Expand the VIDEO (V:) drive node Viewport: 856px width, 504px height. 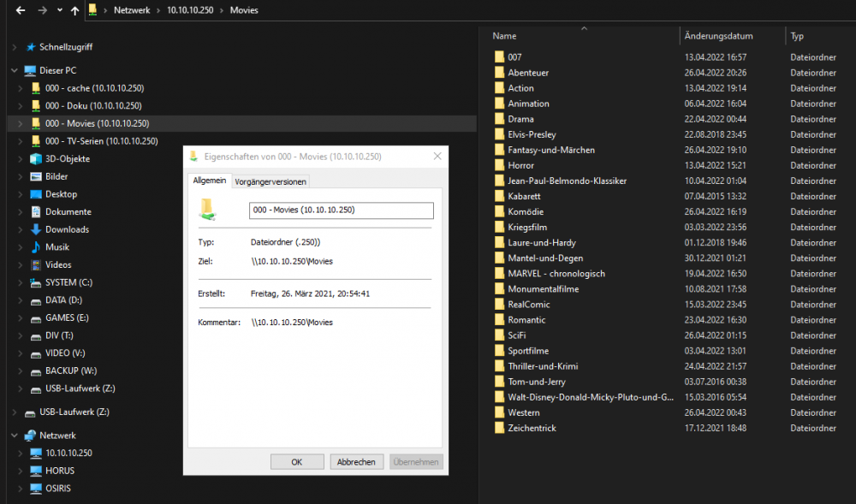pos(21,353)
